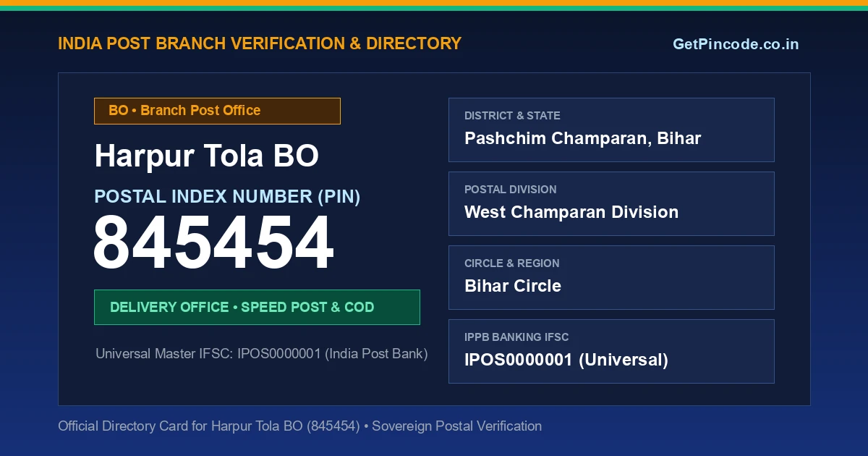Select the BO Branch Post Office badge
868x456 pixels.
point(217,111)
